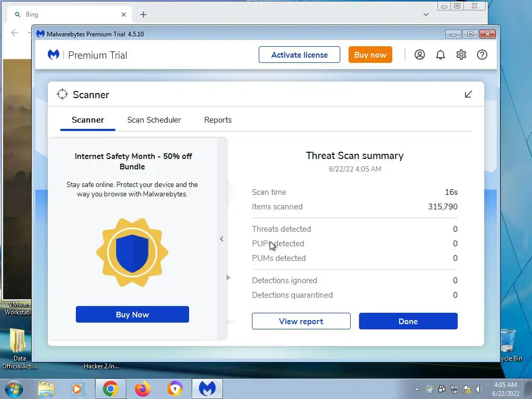Click Malwarebytes taskbar icon

coord(207,389)
